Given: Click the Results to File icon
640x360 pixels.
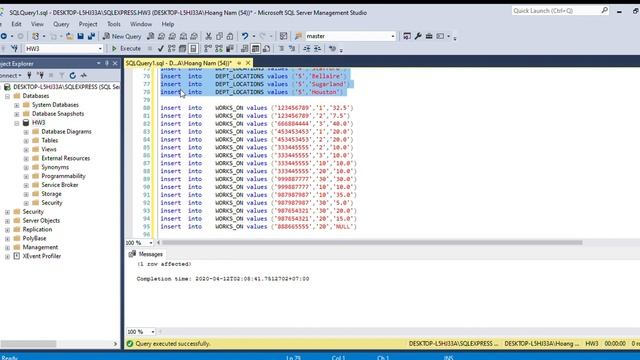Looking at the screenshot, I should pyautogui.click(x=266, y=49).
